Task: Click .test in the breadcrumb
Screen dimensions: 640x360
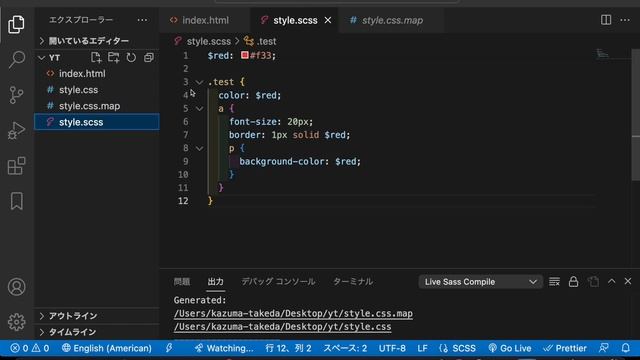Action: click(x=266, y=41)
